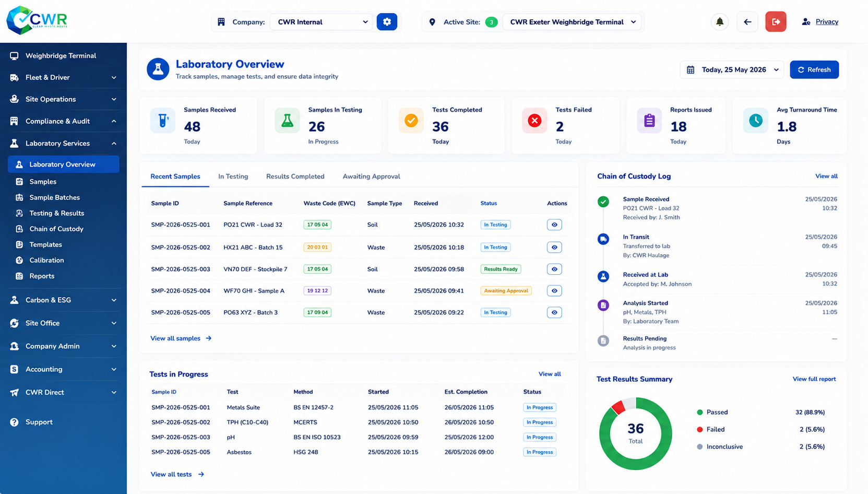This screenshot has height=494, width=868.
Task: View sample SMP-2026-0525-001 with eye icon
Action: coord(554,225)
